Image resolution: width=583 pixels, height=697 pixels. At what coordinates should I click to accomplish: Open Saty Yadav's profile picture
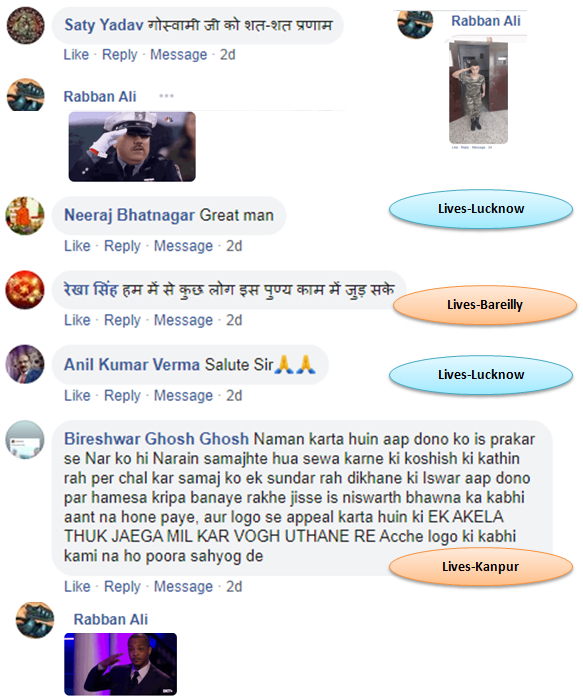click(x=25, y=25)
